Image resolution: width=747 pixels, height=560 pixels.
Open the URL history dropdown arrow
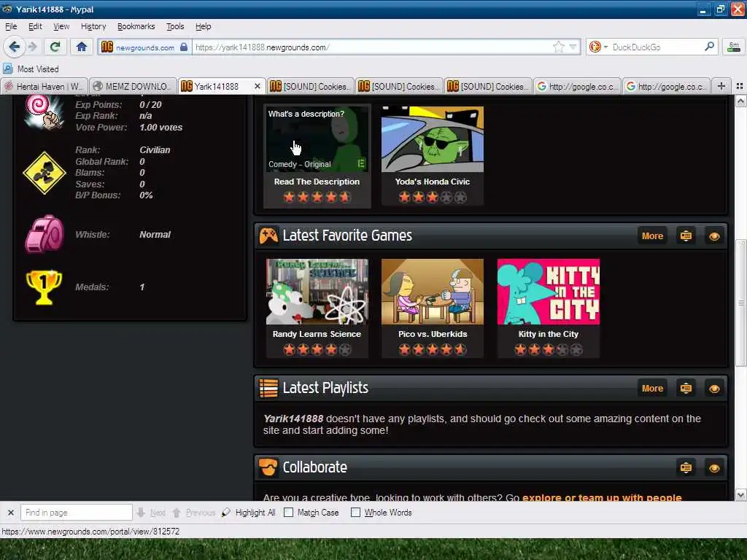click(x=573, y=47)
